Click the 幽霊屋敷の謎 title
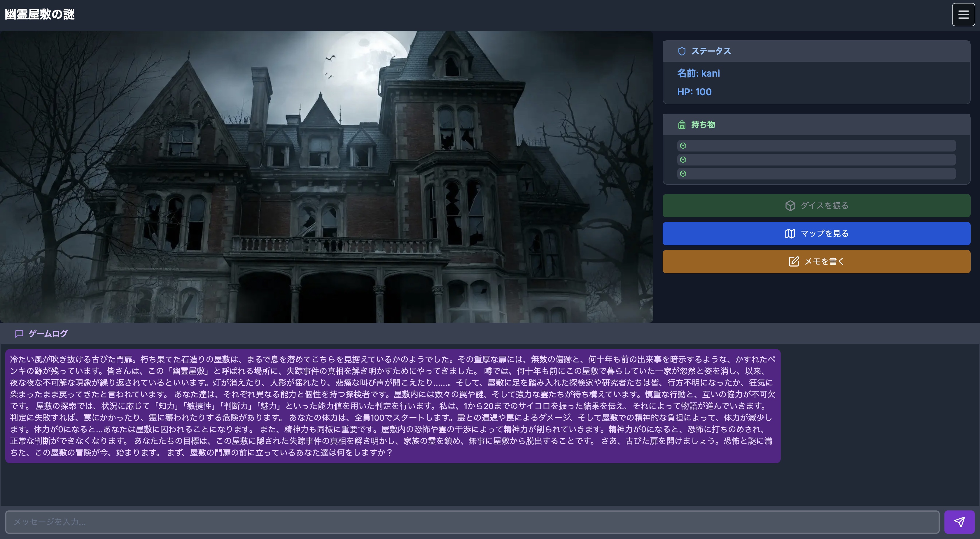The image size is (980, 539). [x=40, y=15]
